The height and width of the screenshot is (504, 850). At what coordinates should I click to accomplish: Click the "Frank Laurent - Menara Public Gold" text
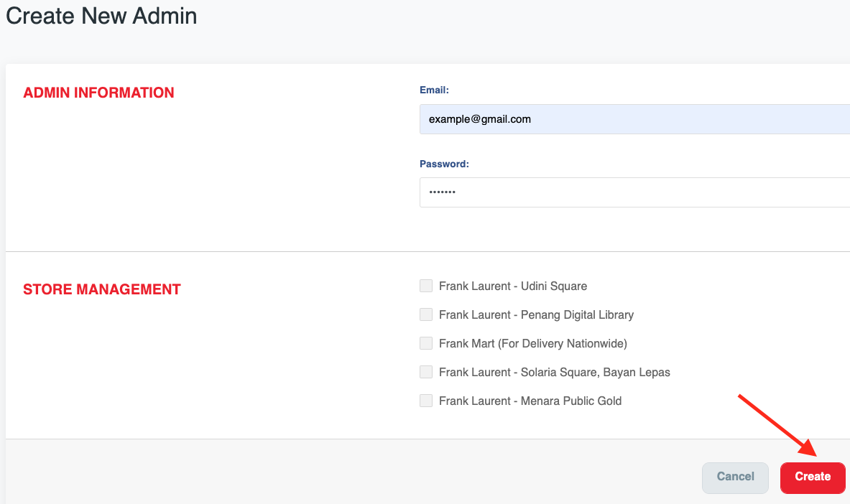(x=530, y=401)
